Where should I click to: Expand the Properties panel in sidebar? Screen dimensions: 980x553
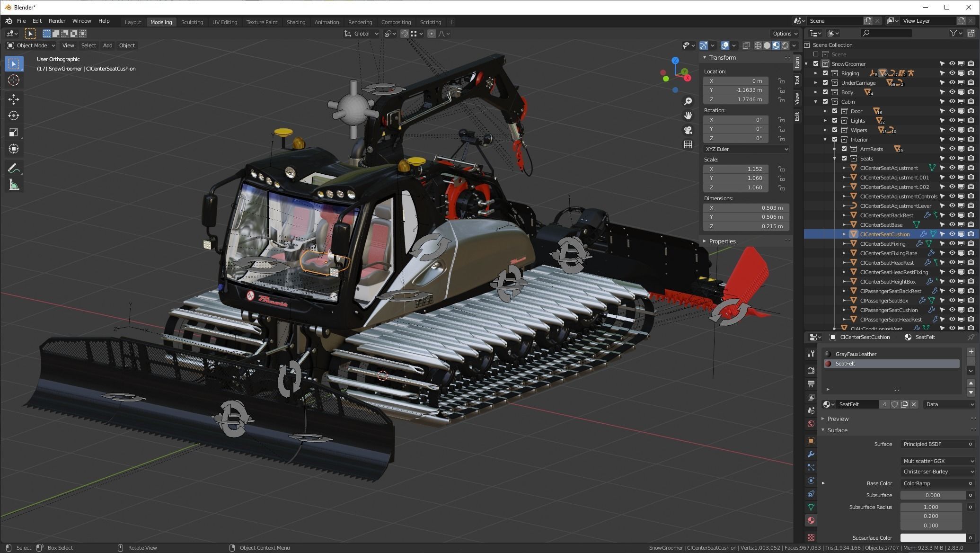tap(705, 241)
